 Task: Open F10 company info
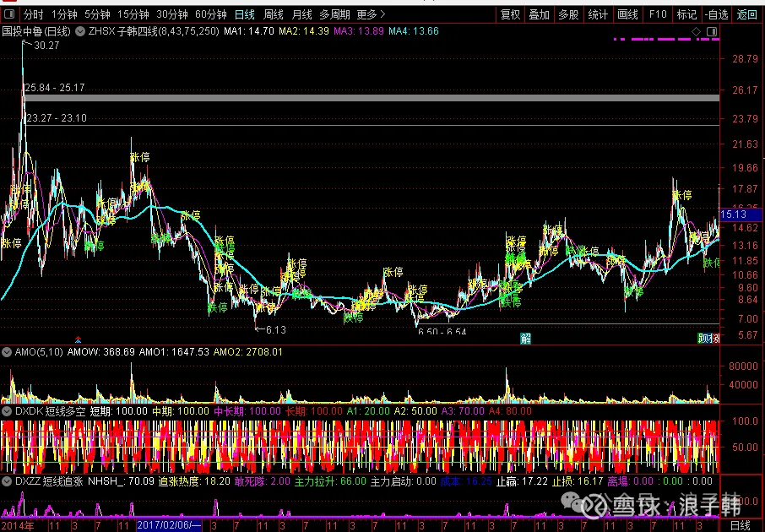(658, 14)
